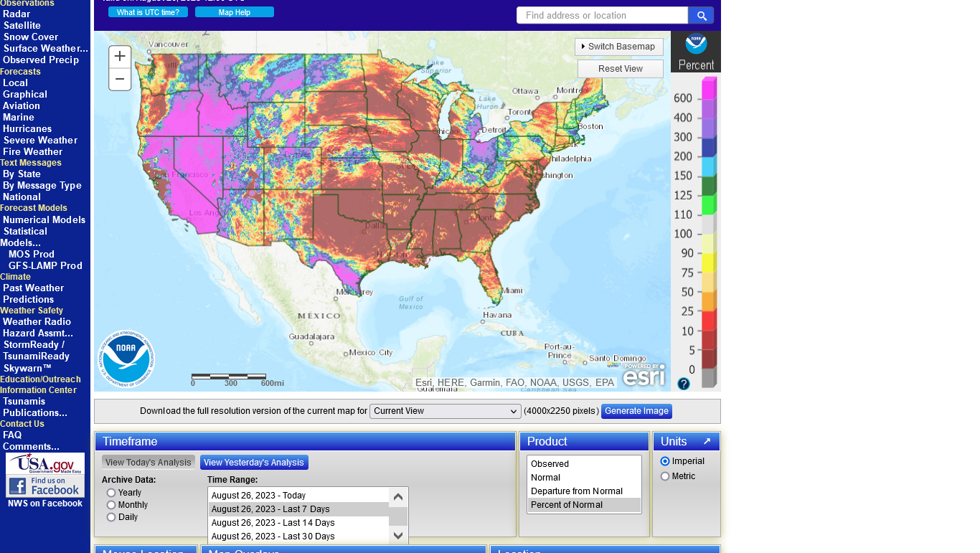Open the What is UTC time? link
Screen dimensions: 980x553
pyautogui.click(x=148, y=12)
